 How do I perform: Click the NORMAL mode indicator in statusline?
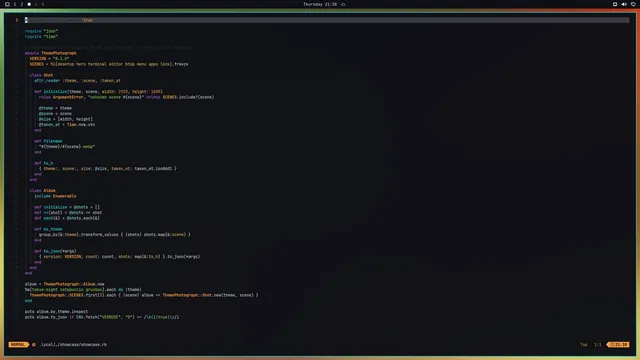click(18, 344)
